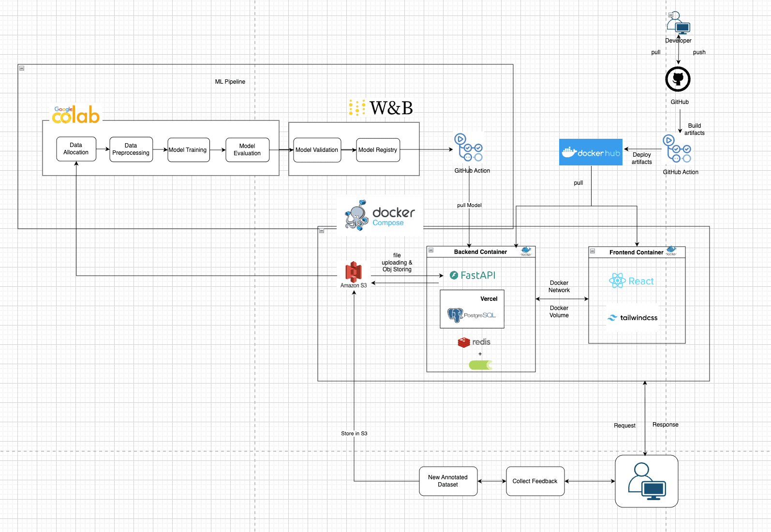Image resolution: width=771 pixels, height=532 pixels.
Task: Click the 'file uploading & Obj Storing' label
Action: [x=397, y=263]
